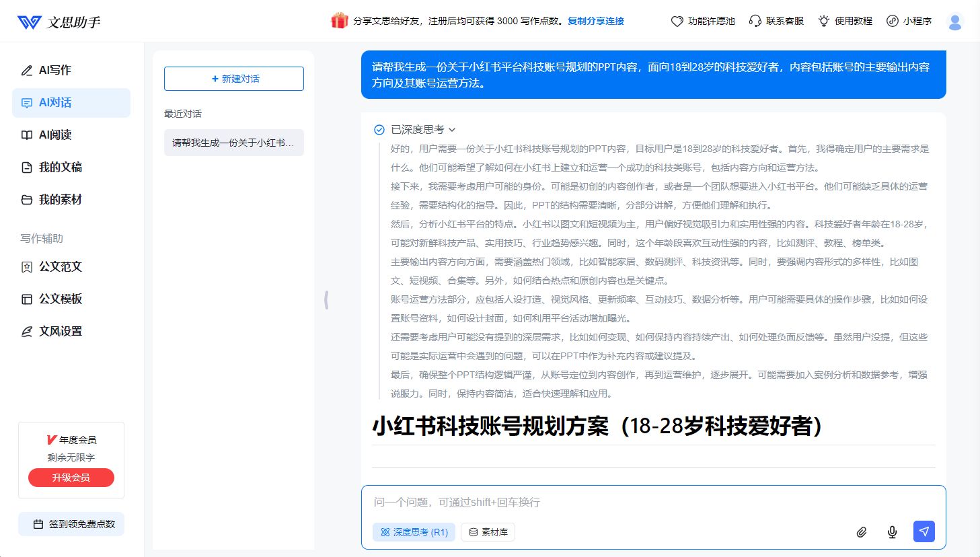Viewport: 980px width, 557px height.
Task: Click the calendar icon in 签到领免费点数
Action: click(38, 524)
